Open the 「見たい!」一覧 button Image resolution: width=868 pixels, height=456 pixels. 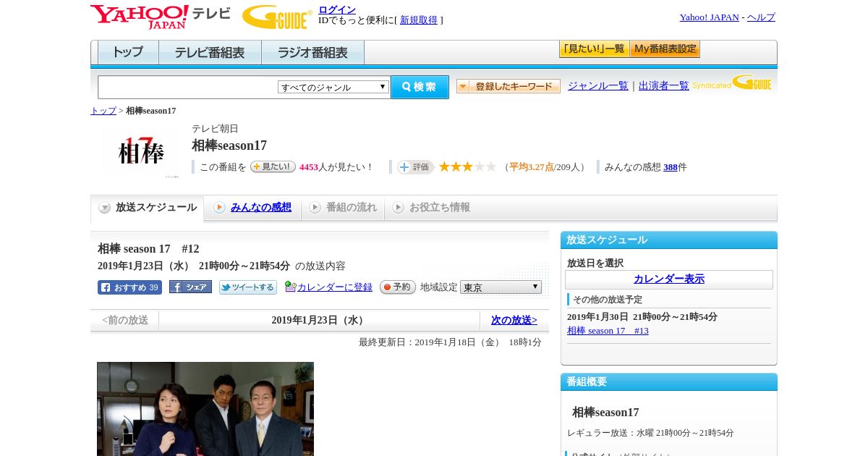click(594, 49)
